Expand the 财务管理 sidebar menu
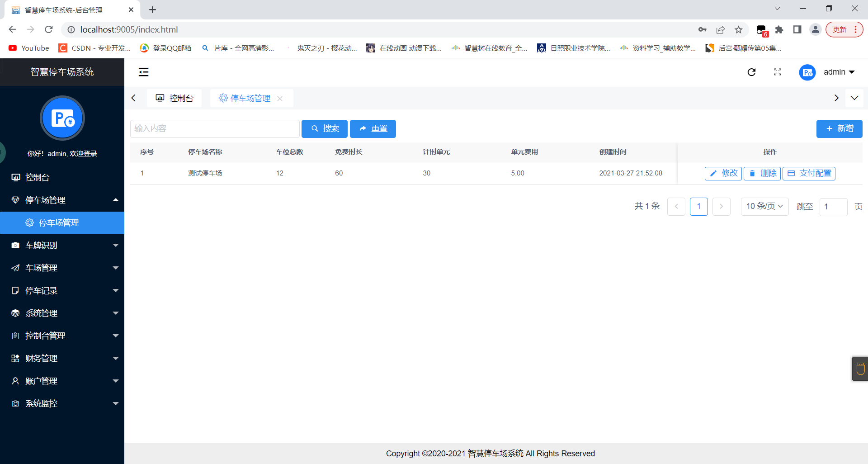The height and width of the screenshot is (464, 868). coord(62,358)
